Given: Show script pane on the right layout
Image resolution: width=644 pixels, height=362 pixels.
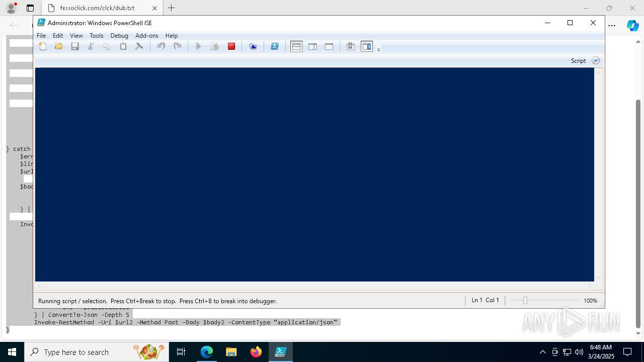Looking at the screenshot, I should 312,46.
